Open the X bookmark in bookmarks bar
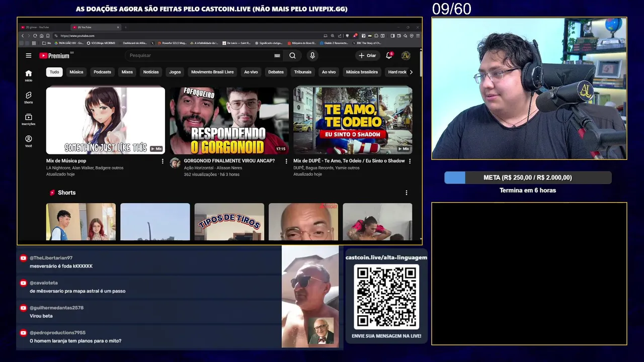 (x=152, y=43)
